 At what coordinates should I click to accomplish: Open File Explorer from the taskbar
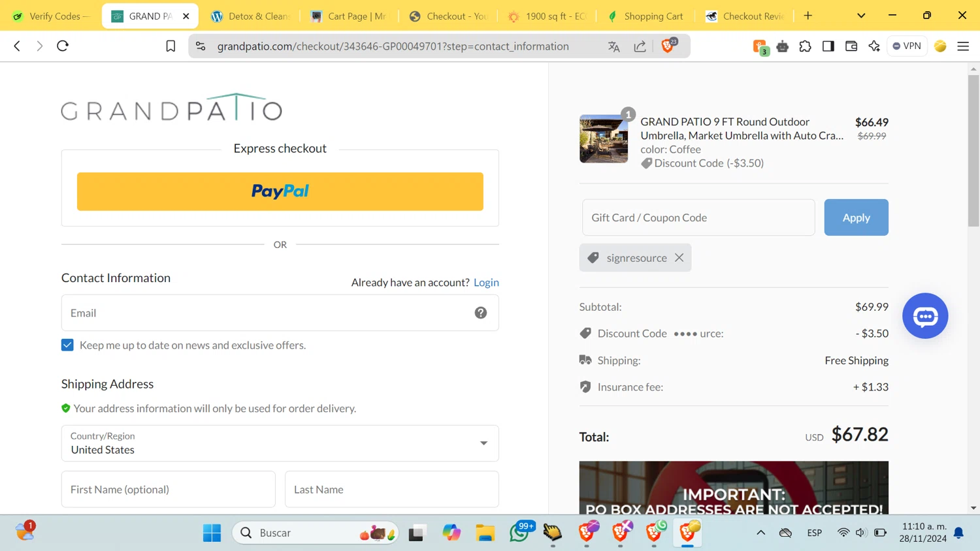[485, 533]
